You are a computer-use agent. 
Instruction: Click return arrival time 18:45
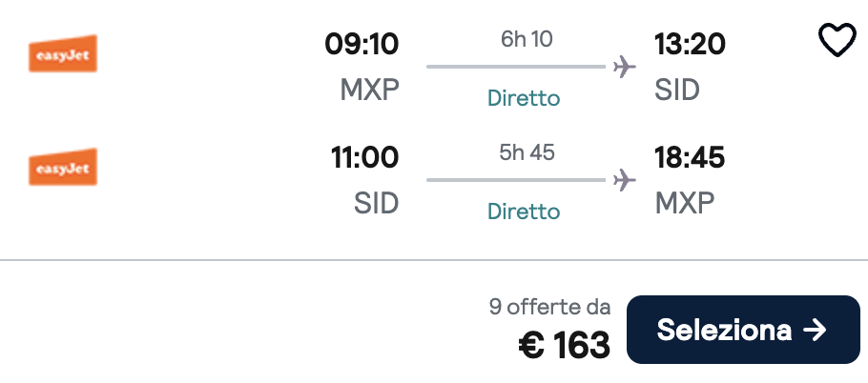coord(690,156)
